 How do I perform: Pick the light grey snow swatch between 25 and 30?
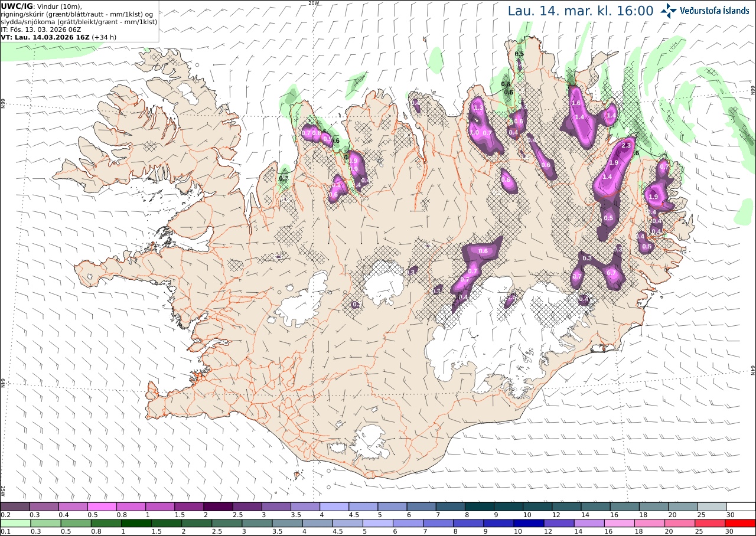(x=712, y=506)
